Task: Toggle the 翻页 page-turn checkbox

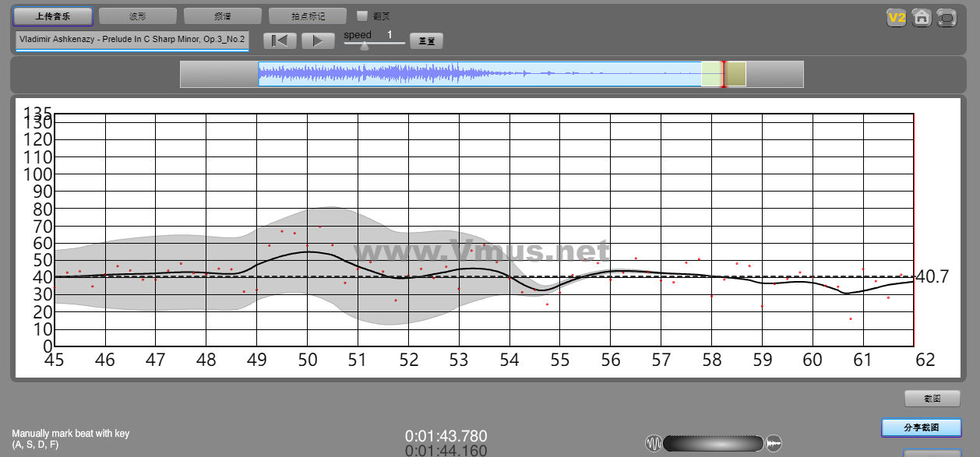Action: click(362, 16)
